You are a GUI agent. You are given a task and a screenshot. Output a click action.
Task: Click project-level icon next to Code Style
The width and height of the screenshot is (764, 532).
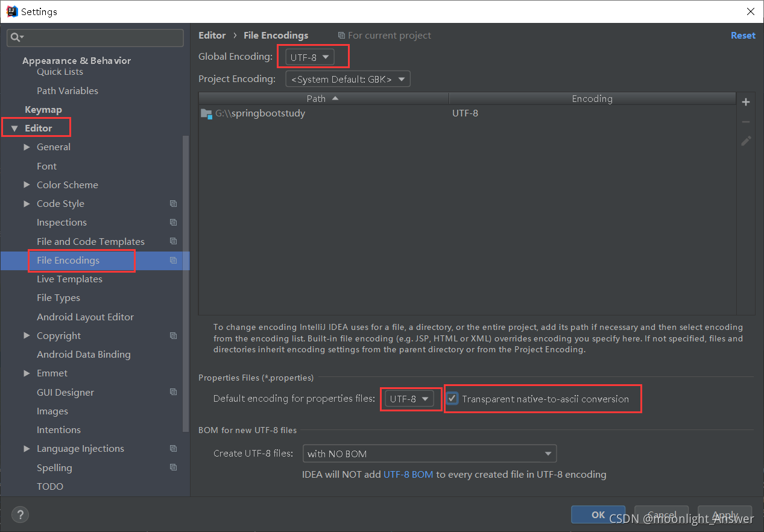pyautogui.click(x=173, y=204)
